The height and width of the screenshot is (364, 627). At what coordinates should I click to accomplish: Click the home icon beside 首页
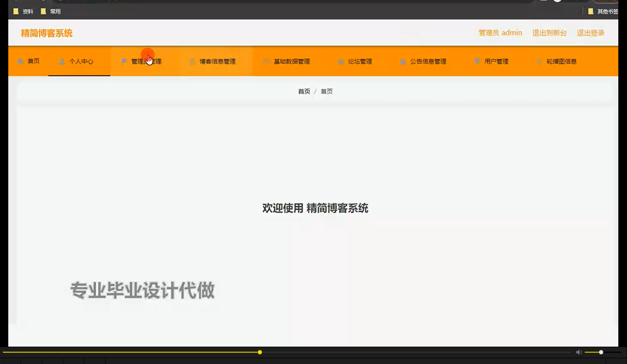coord(20,61)
